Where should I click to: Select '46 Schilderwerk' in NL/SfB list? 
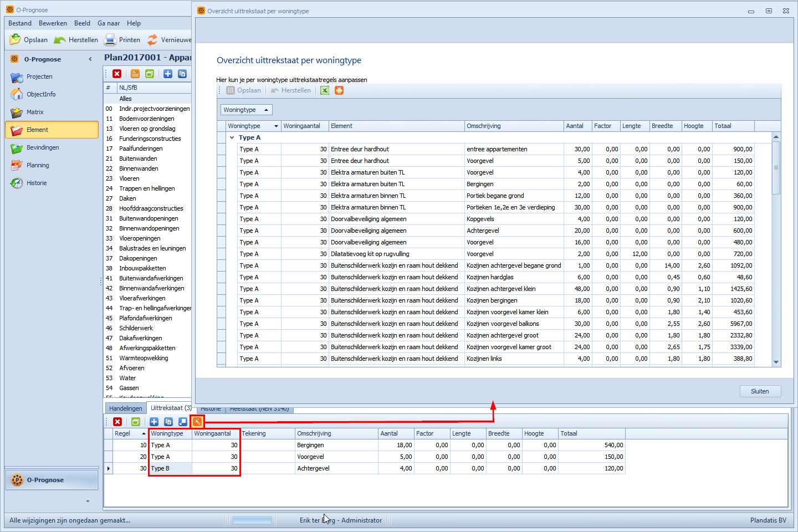click(x=147, y=328)
